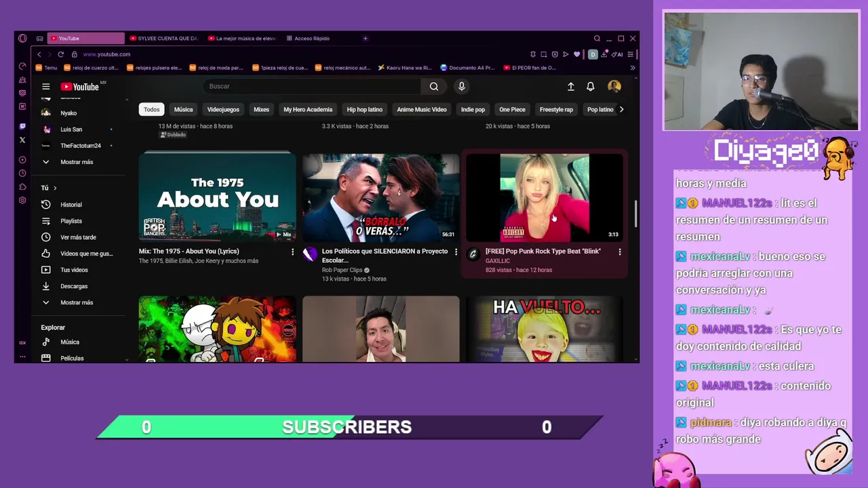This screenshot has width=868, height=488.
Task: Open GAXILLIC channel link
Action: pos(498,261)
